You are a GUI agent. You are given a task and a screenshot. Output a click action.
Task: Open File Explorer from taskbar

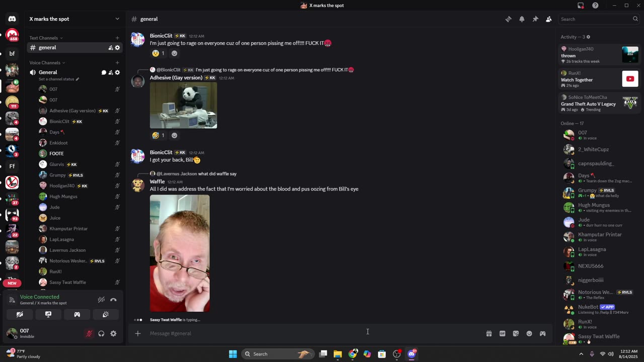pyautogui.click(x=338, y=354)
